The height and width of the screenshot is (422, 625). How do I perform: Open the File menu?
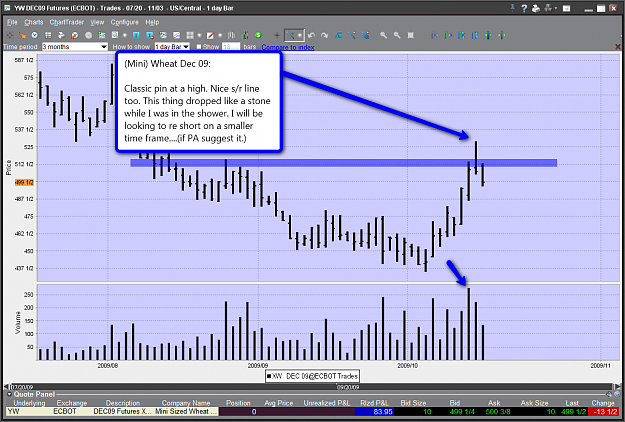pos(12,22)
